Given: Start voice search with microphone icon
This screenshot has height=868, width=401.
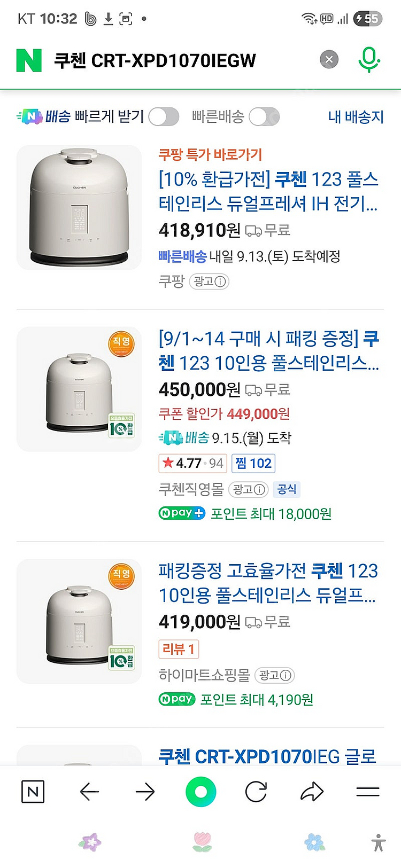Looking at the screenshot, I should coord(368,59).
